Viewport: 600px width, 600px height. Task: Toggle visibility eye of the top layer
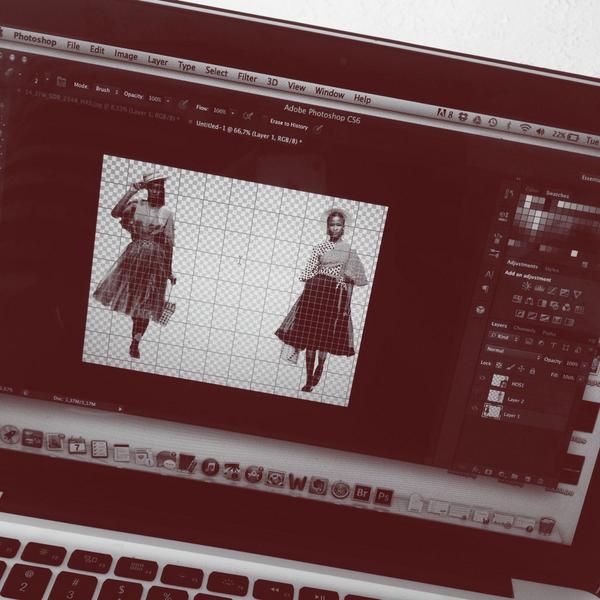point(482,378)
